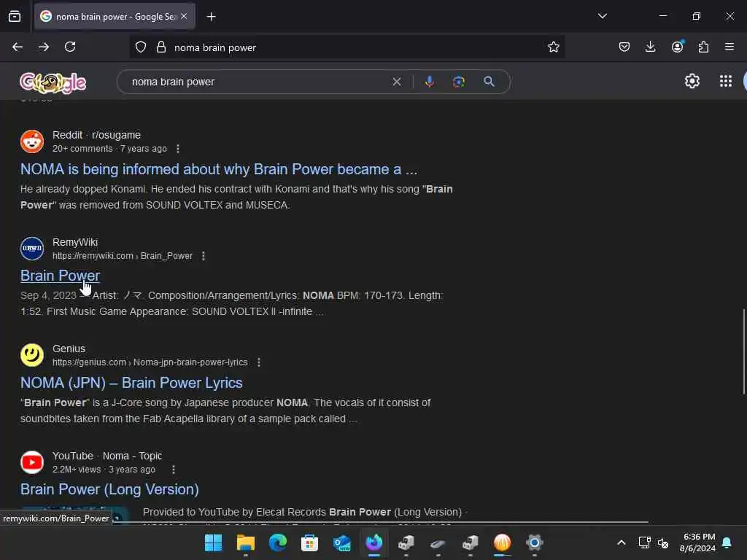Open settings gear app in taskbar
The width and height of the screenshot is (747, 560).
(x=534, y=542)
